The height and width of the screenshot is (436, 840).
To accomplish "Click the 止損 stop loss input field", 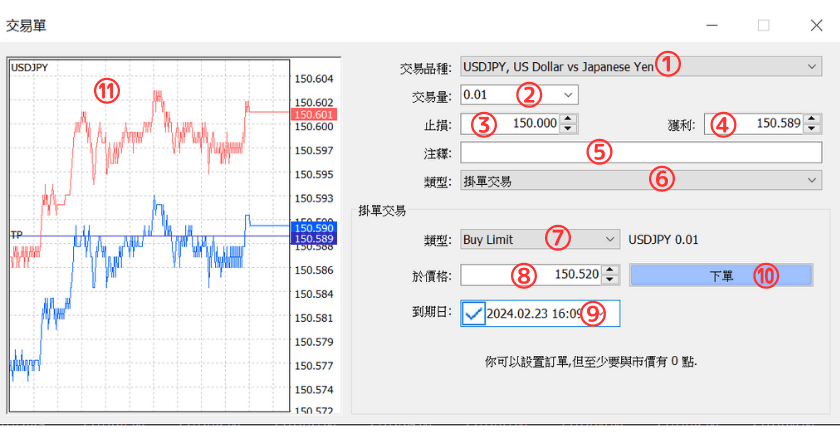I will tap(508, 124).
